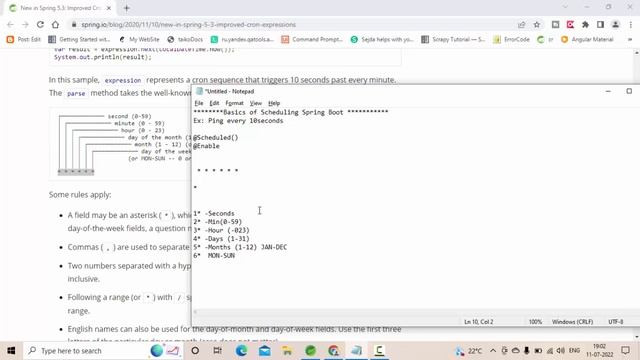The width and height of the screenshot is (640, 360).
Task: Click 'Windows (CRLF)' in Notepad status bar
Action: pos(572,322)
